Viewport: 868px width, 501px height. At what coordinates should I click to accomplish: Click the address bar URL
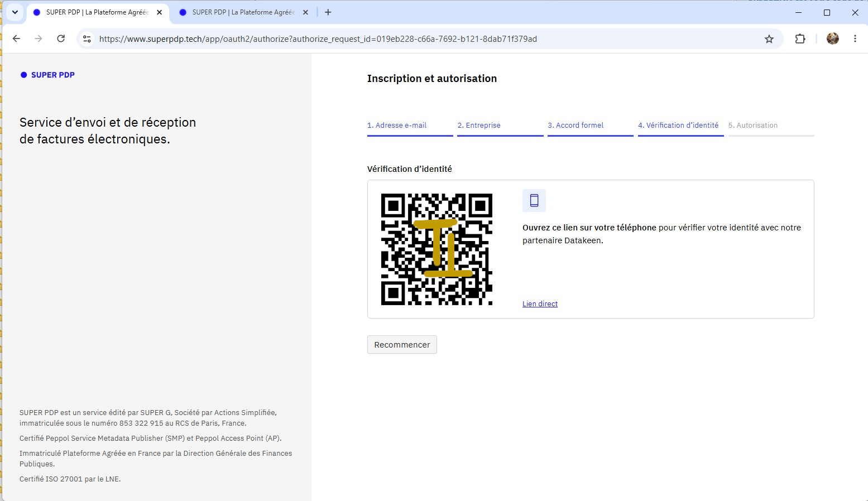click(318, 39)
